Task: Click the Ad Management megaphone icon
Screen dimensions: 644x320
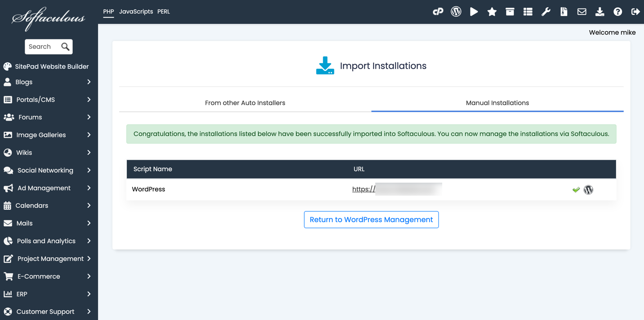Action: click(8, 188)
